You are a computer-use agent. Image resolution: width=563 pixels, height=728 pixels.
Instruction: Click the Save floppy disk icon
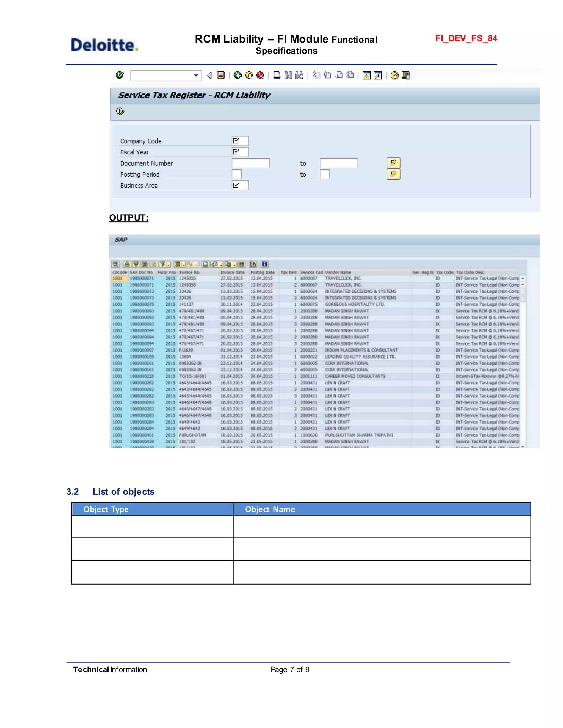pos(220,75)
